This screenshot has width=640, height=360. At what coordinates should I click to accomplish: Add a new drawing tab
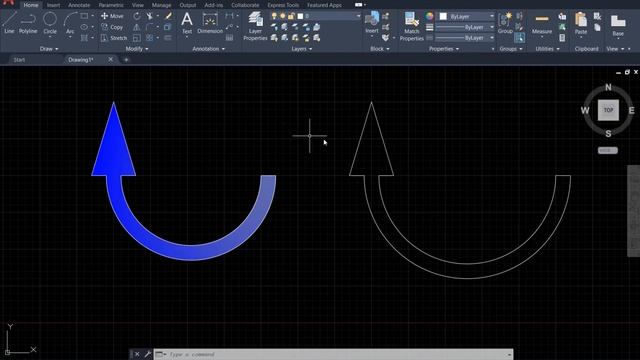click(x=126, y=60)
